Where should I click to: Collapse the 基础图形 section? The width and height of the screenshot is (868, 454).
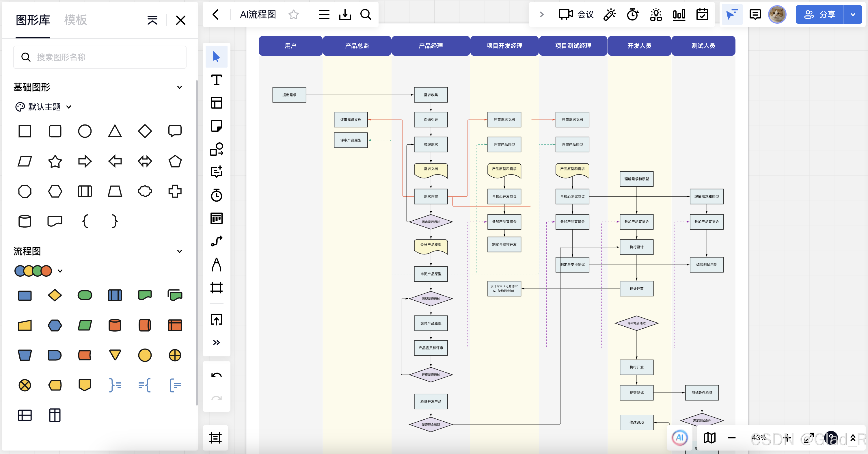[180, 87]
